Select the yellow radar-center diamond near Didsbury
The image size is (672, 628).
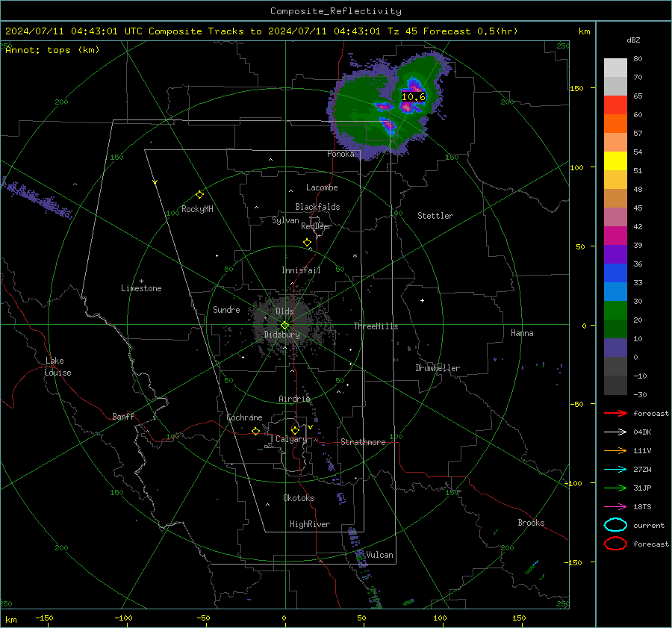[284, 326]
